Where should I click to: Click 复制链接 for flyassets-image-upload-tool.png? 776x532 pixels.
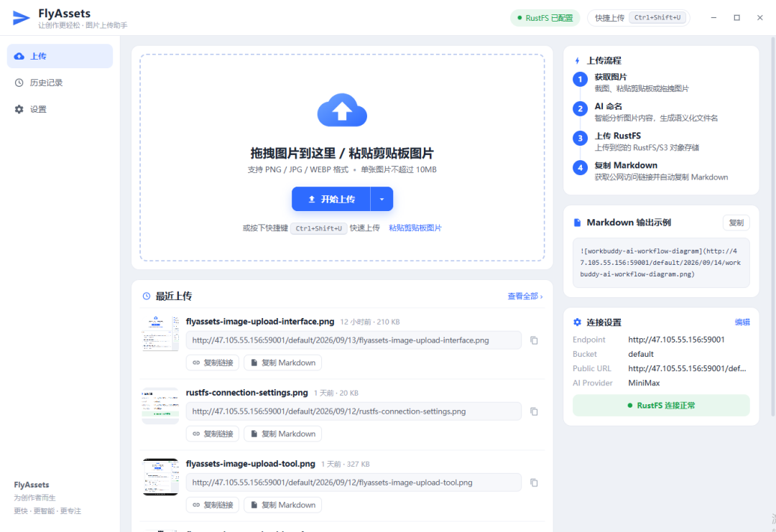(x=213, y=505)
